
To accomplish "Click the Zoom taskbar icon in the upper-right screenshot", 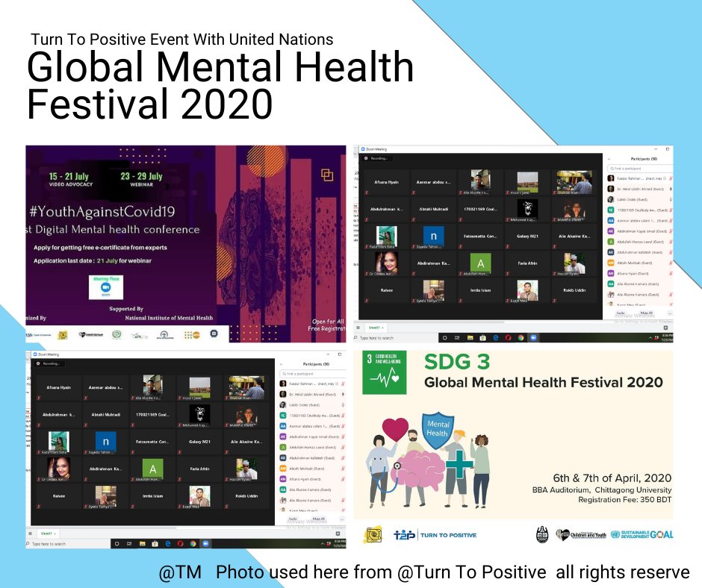I will coord(533,338).
